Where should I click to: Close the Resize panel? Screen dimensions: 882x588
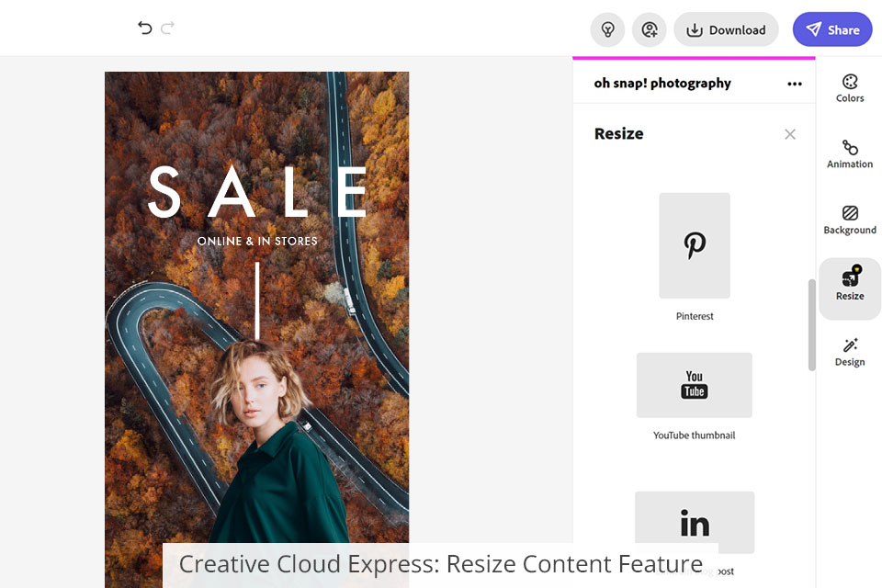coord(790,134)
